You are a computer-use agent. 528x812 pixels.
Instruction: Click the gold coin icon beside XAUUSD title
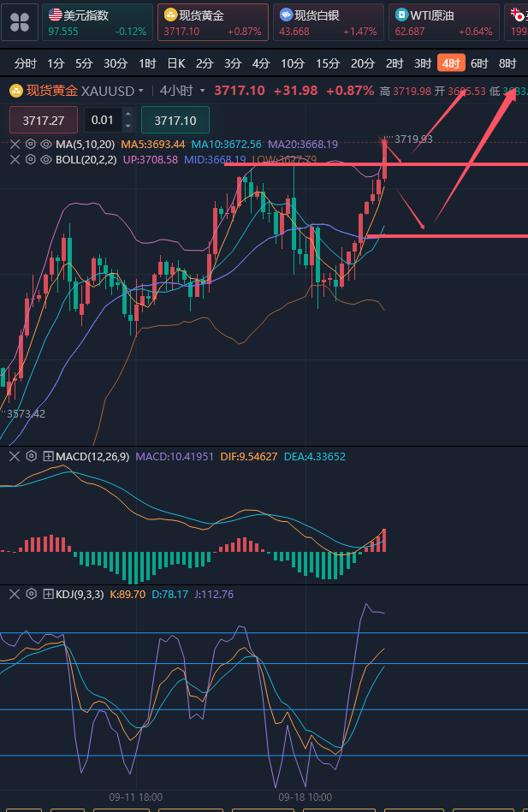click(x=16, y=92)
